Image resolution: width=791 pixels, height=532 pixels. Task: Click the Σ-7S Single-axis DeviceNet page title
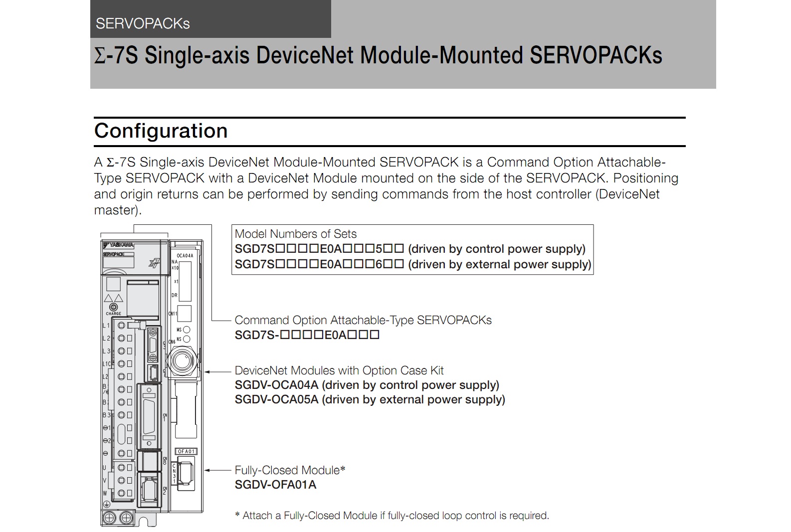(378, 55)
